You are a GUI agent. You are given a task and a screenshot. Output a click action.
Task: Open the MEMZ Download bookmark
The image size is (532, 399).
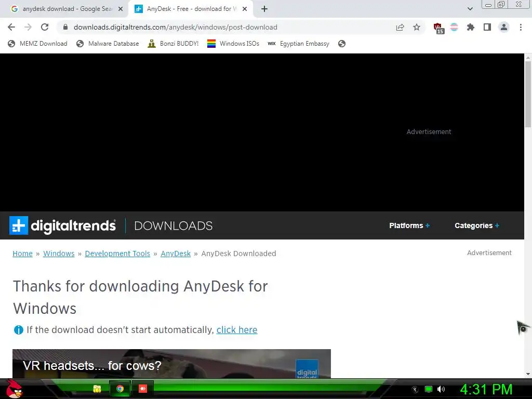[x=37, y=44]
